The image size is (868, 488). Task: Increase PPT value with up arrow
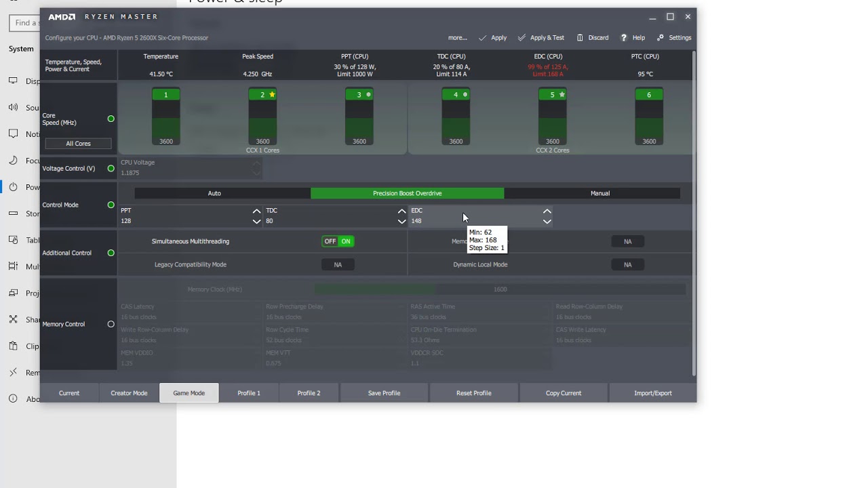256,211
